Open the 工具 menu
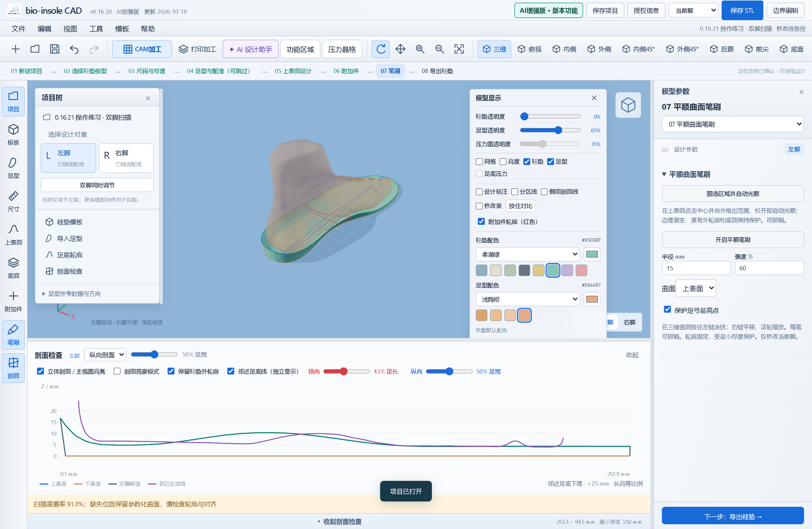 pyautogui.click(x=96, y=29)
